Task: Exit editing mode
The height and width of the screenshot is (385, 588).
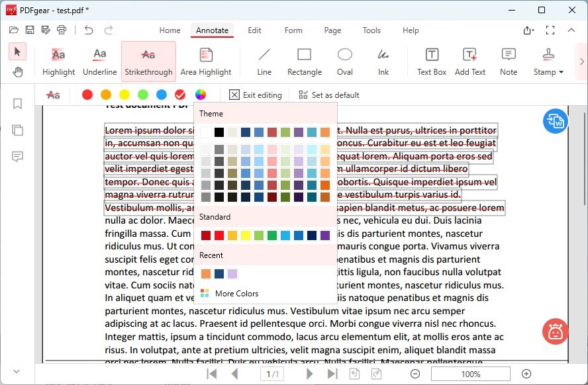Action: (256, 95)
